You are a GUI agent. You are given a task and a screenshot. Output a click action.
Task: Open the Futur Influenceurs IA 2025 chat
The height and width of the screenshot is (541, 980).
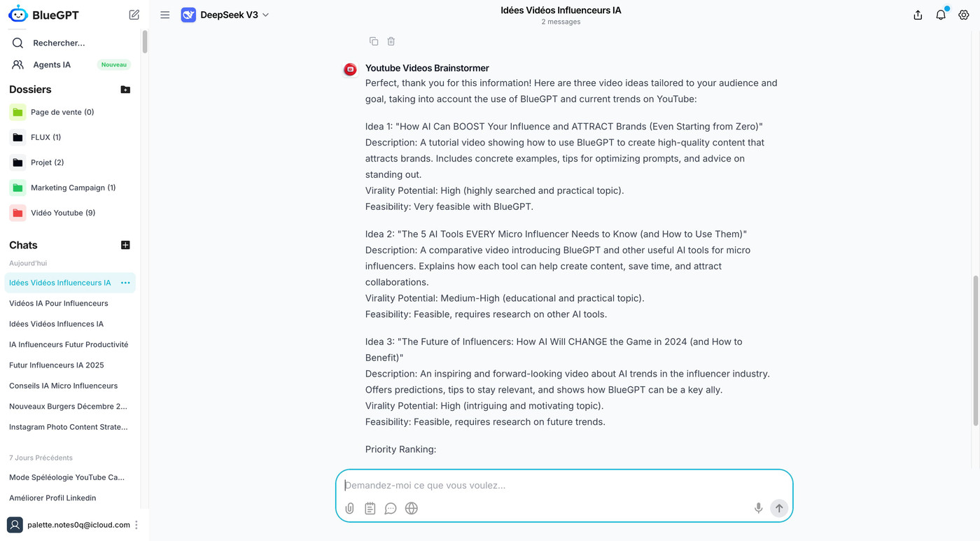coord(57,365)
